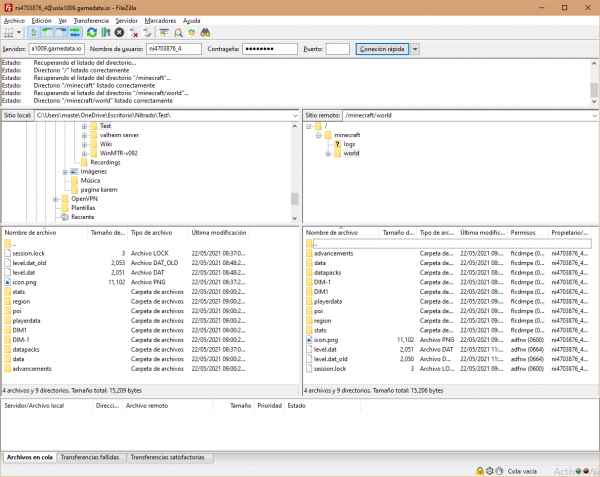Open the Edición menu
The height and width of the screenshot is (477, 600).
click(x=41, y=21)
